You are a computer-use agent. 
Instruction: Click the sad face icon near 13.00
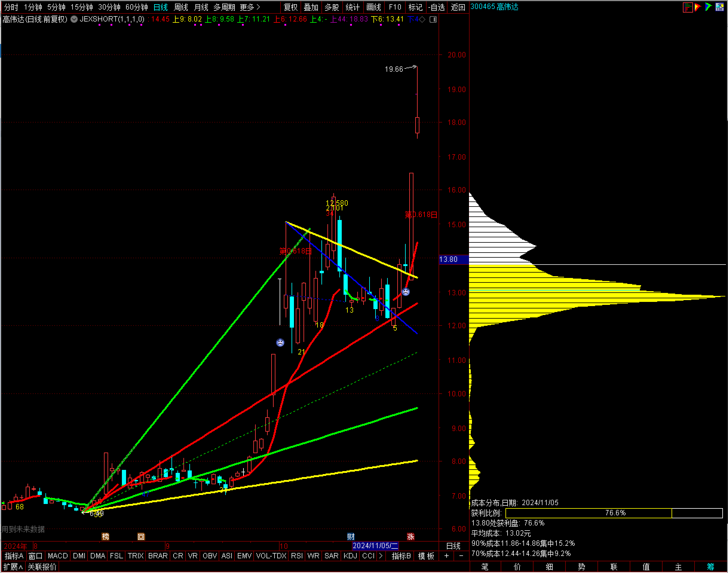click(x=406, y=292)
